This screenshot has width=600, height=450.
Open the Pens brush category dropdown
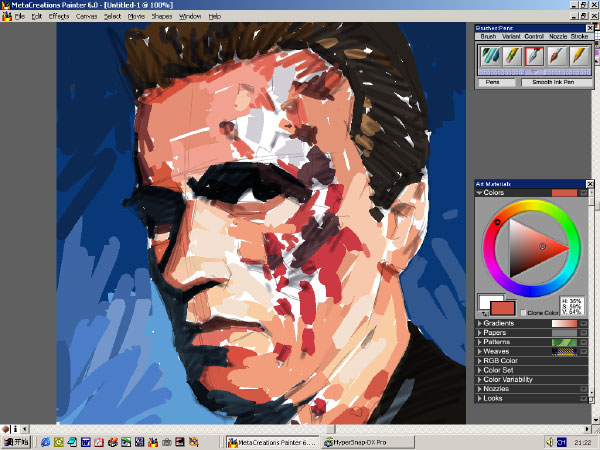[x=497, y=82]
